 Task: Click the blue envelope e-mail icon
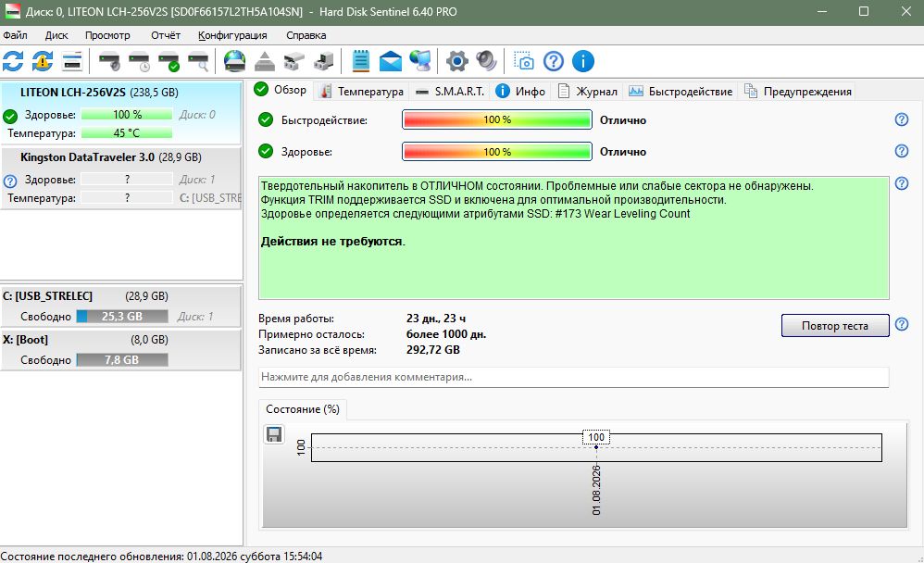click(390, 61)
